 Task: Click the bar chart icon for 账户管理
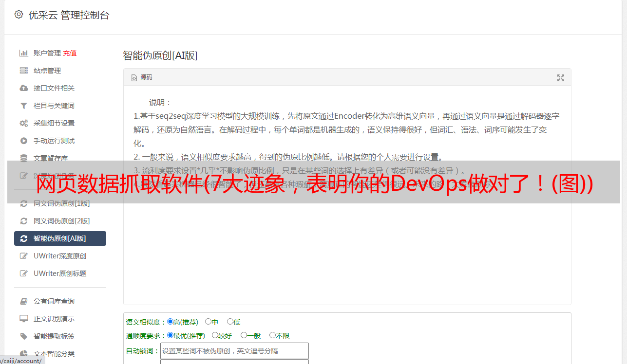(x=23, y=53)
